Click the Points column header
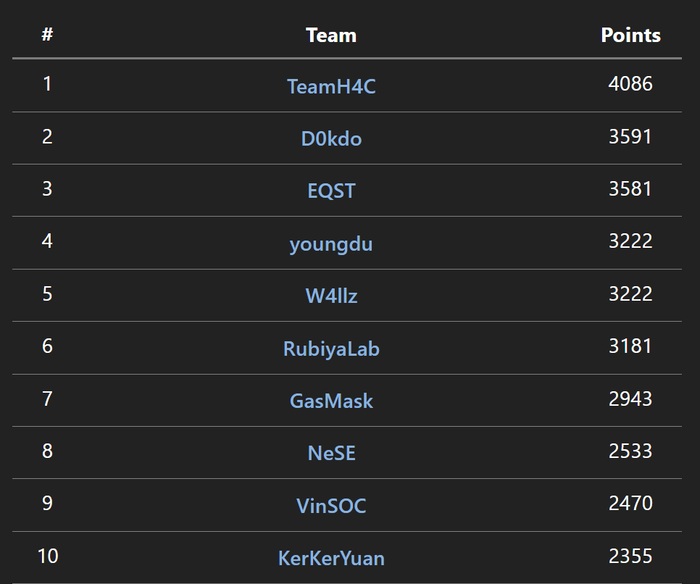Image resolution: width=700 pixels, height=584 pixels. tap(630, 35)
